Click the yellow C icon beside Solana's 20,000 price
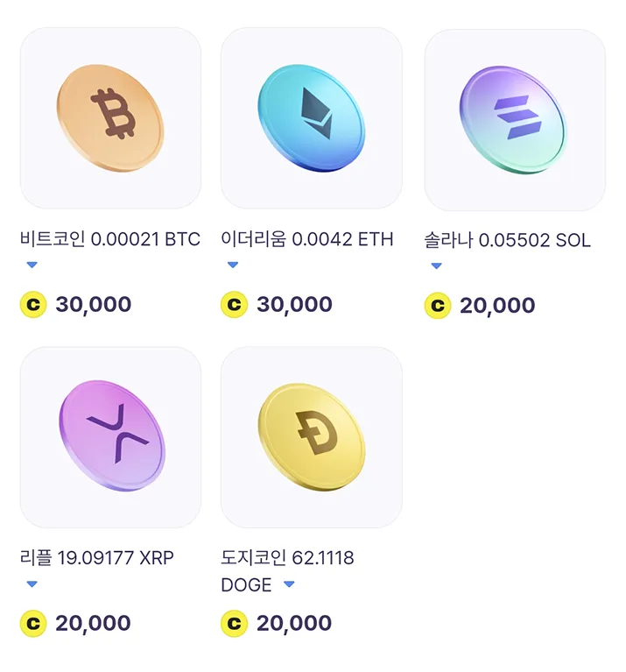This screenshot has height=672, width=626. click(x=438, y=306)
